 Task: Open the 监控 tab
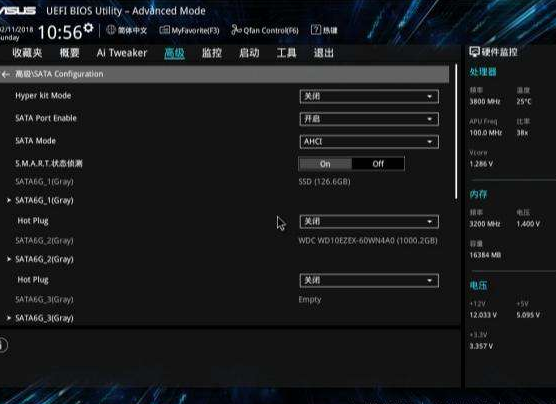pyautogui.click(x=212, y=53)
